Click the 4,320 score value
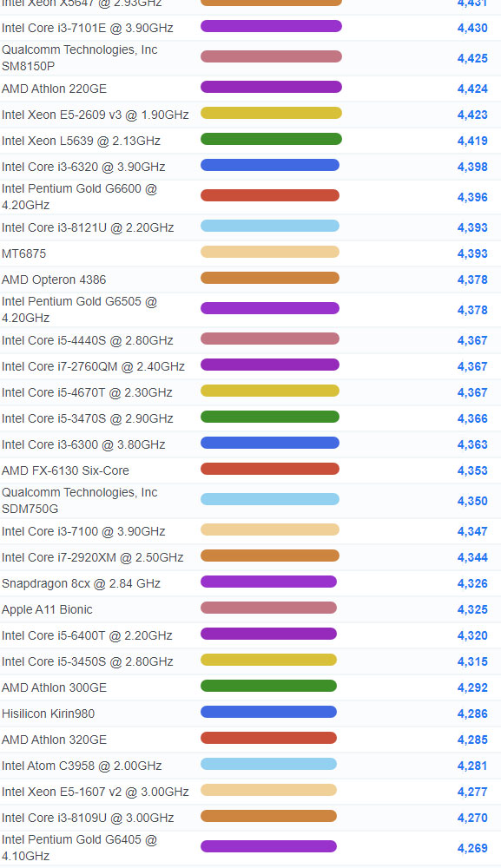This screenshot has width=501, height=868. tap(472, 636)
